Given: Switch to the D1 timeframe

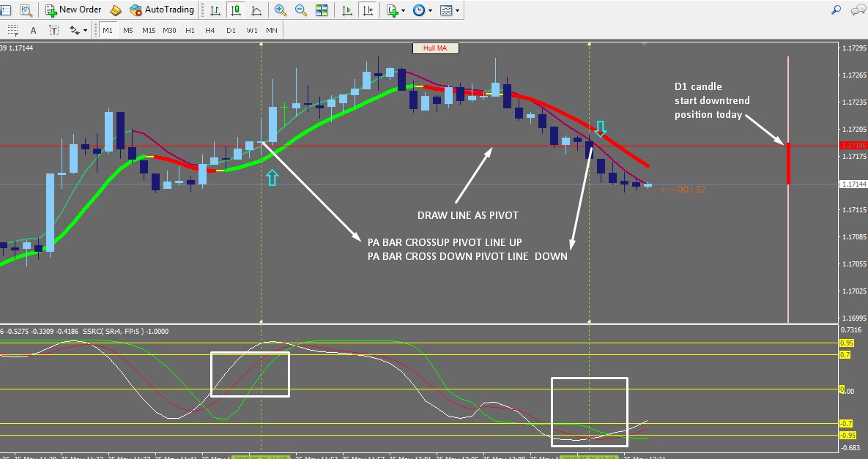Looking at the screenshot, I should pos(231,31).
